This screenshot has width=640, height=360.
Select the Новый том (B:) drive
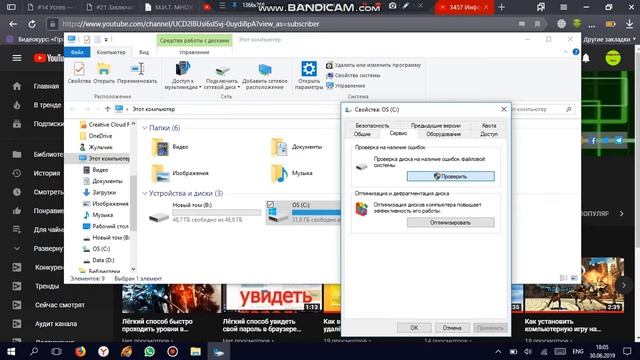204,212
